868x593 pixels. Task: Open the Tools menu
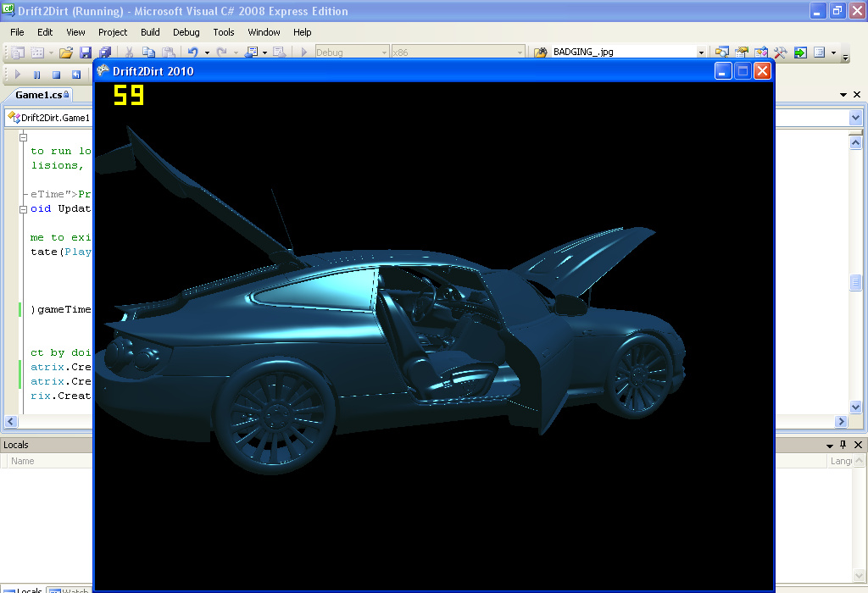click(x=224, y=32)
